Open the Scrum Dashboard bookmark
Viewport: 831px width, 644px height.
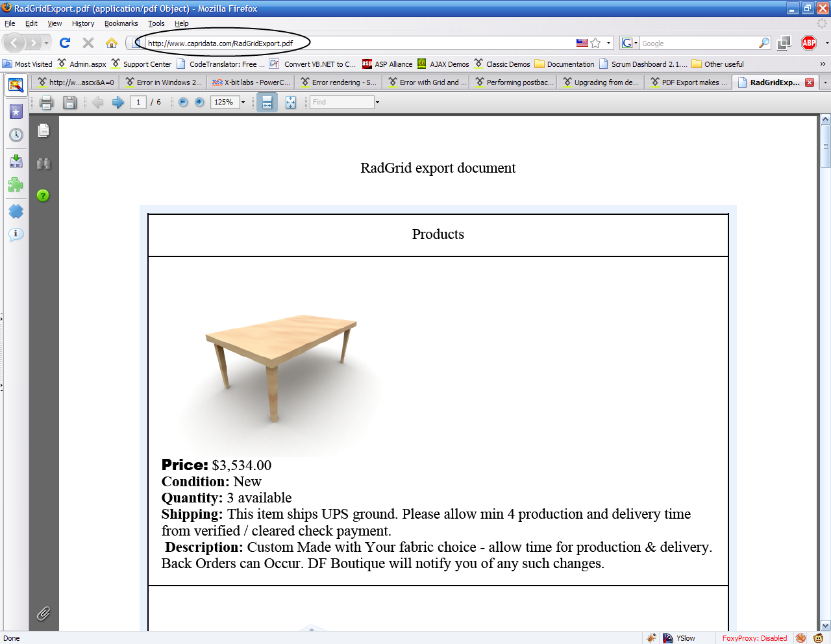click(643, 64)
